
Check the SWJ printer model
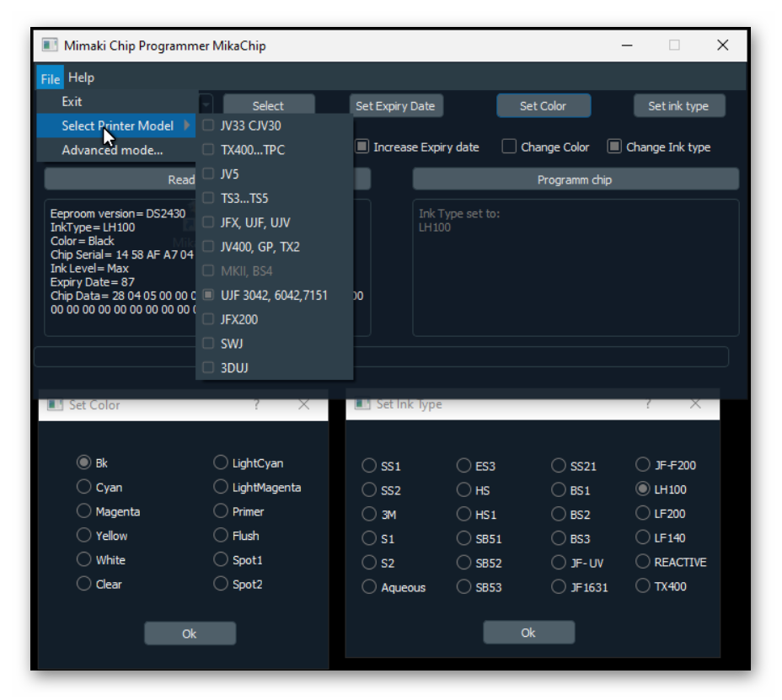pos(208,343)
